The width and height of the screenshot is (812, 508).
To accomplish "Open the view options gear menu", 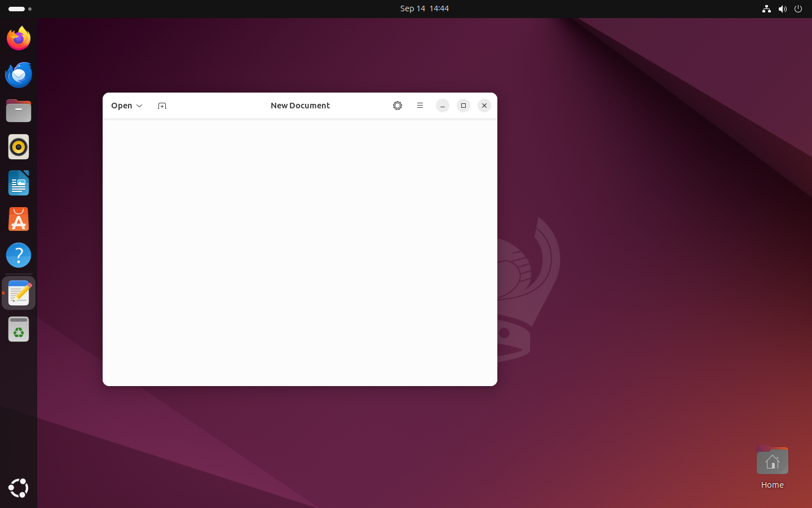I will tap(398, 106).
